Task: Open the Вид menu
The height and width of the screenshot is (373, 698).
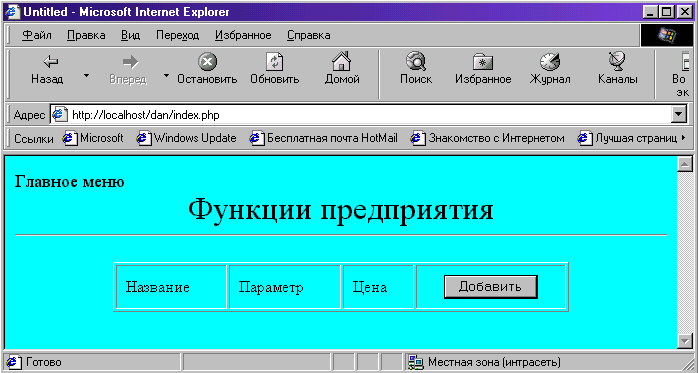Action: pos(130,35)
